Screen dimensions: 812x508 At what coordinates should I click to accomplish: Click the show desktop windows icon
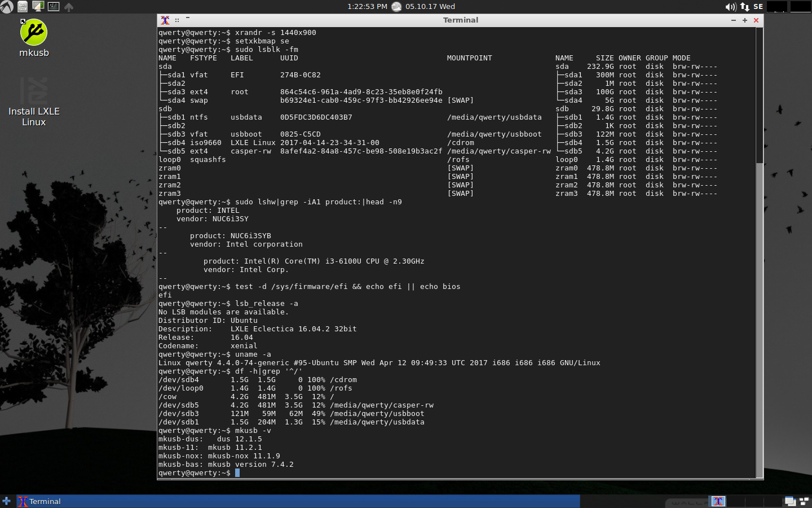[x=790, y=501]
